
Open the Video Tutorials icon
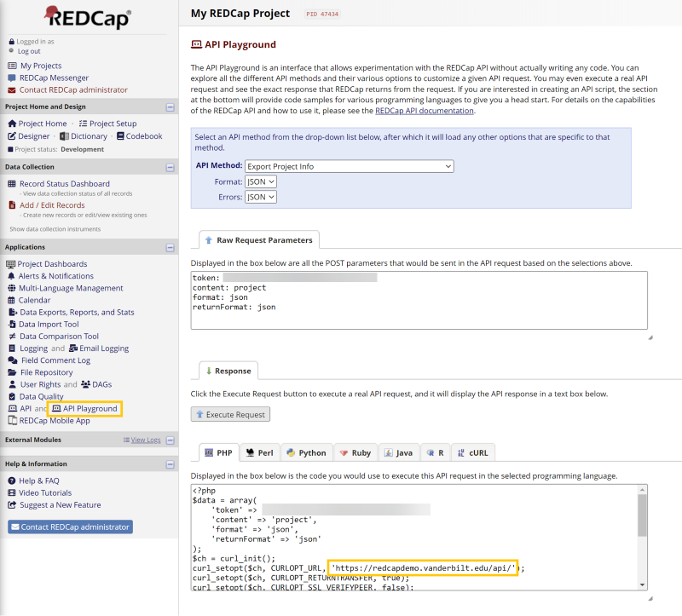(12, 492)
